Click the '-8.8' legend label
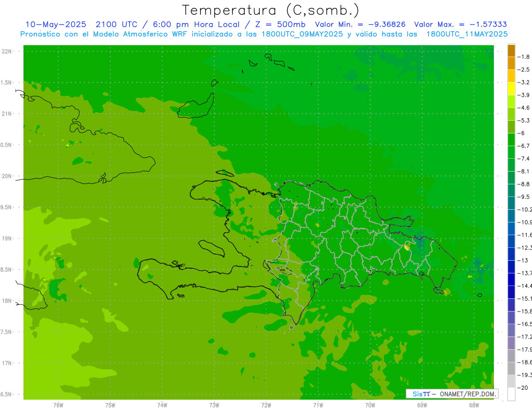 (524, 184)
